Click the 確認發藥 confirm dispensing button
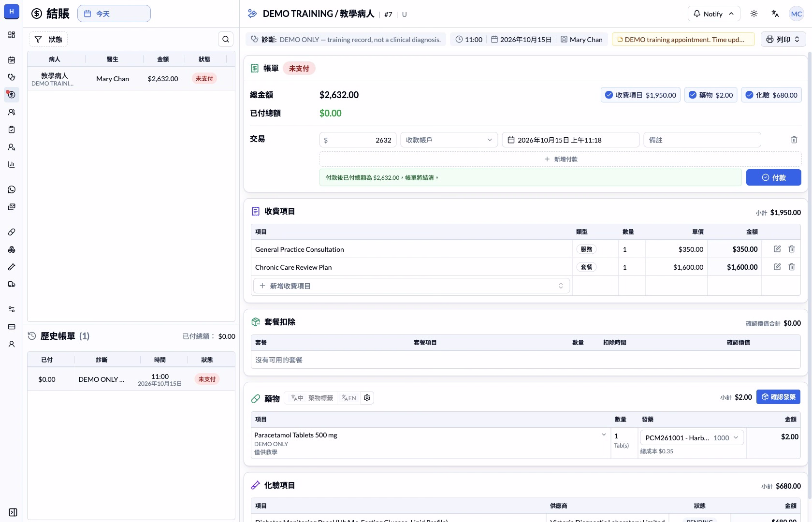Screen dimensions: 812x522 point(778,397)
